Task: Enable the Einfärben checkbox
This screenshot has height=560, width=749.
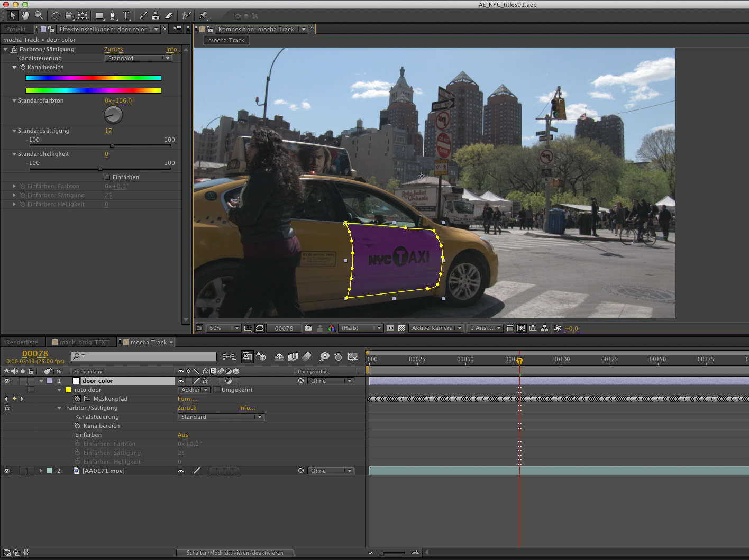Action: click(x=107, y=177)
